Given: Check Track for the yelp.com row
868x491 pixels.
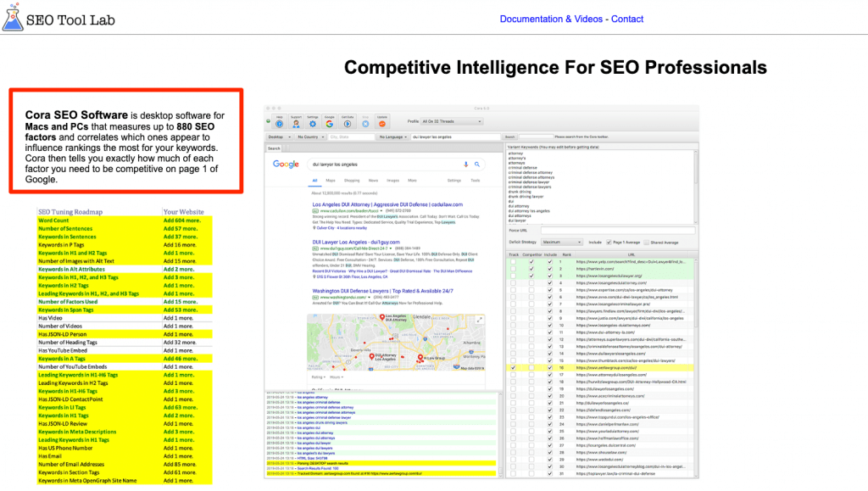Looking at the screenshot, I should 513,262.
